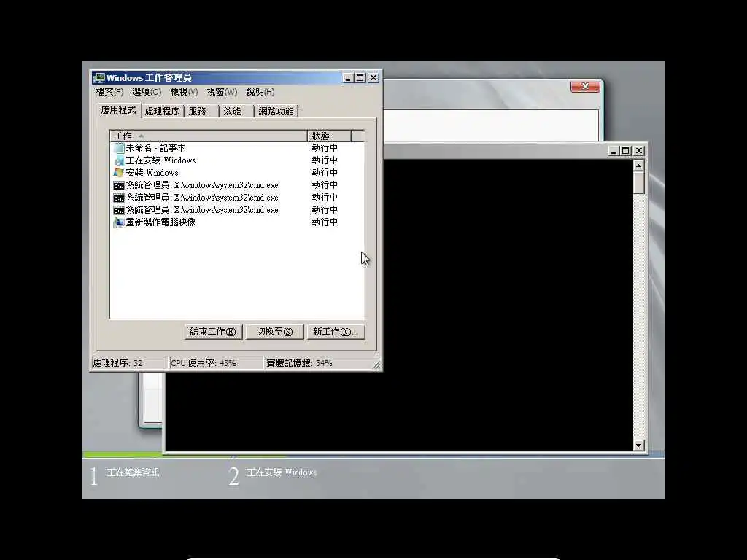Open the 選項(O) menu
747x560 pixels.
point(147,92)
